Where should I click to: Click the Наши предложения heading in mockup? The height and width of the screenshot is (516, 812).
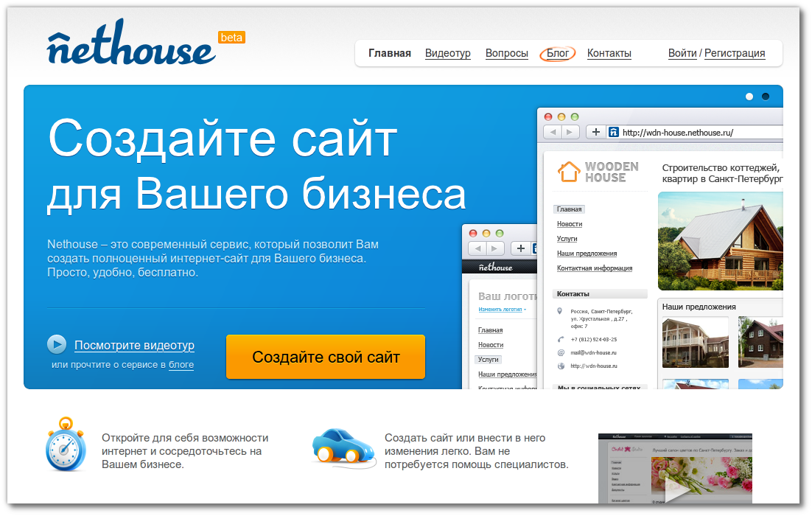coord(699,307)
